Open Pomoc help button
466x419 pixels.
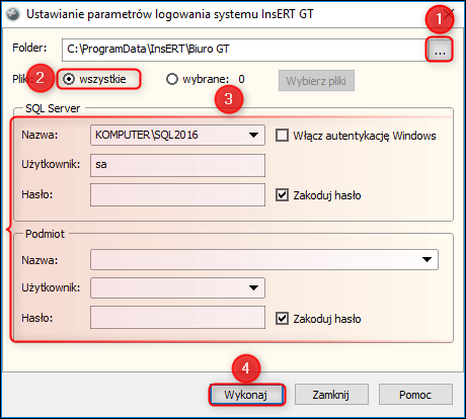(x=415, y=395)
